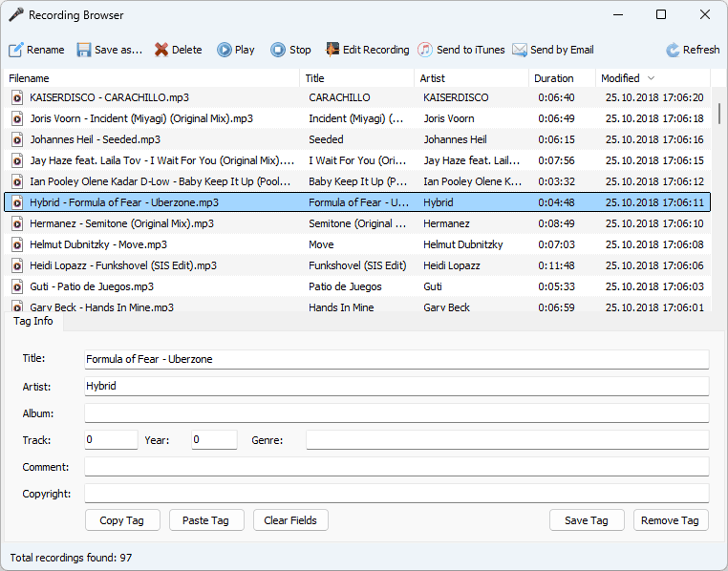Click file icon of Jay Haze row

[17, 160]
